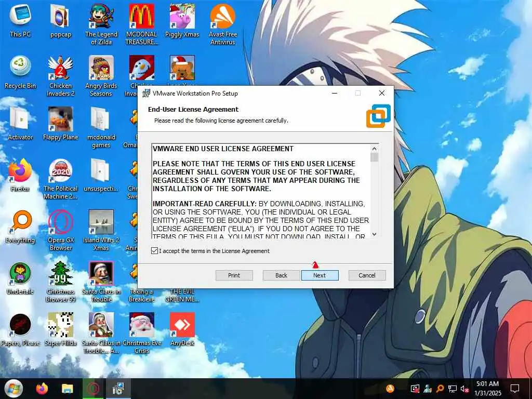The height and width of the screenshot is (399, 532).
Task: Go Back in the VMware setup
Action: 281,275
